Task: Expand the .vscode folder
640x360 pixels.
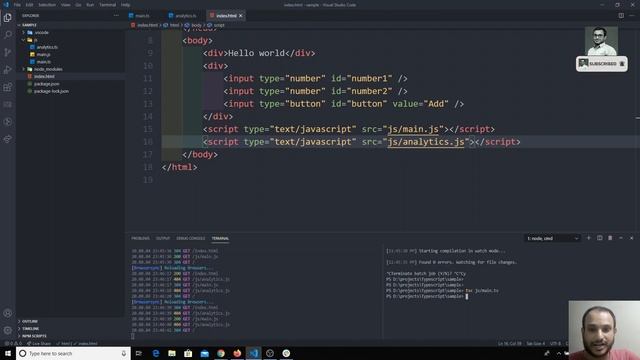Action: pyautogui.click(x=38, y=32)
